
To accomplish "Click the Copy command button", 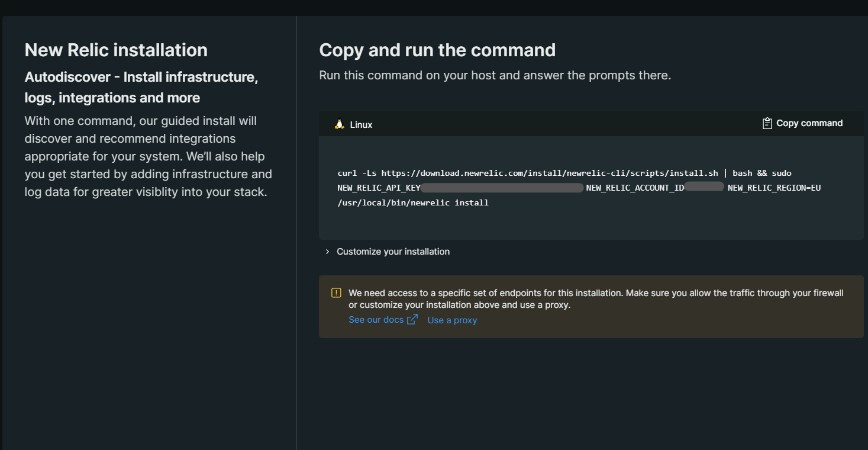I will [802, 123].
